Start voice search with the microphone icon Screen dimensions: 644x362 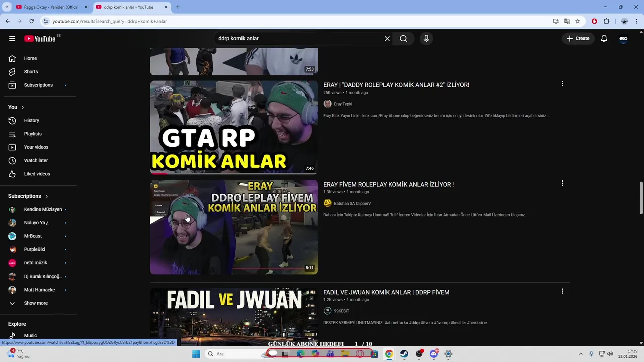pyautogui.click(x=426, y=39)
